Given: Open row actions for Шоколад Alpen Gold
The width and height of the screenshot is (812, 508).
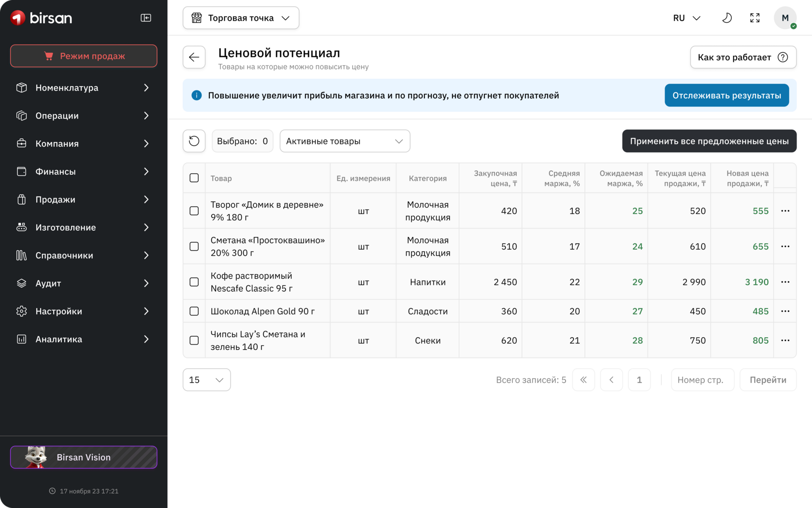Looking at the screenshot, I should pos(785,311).
